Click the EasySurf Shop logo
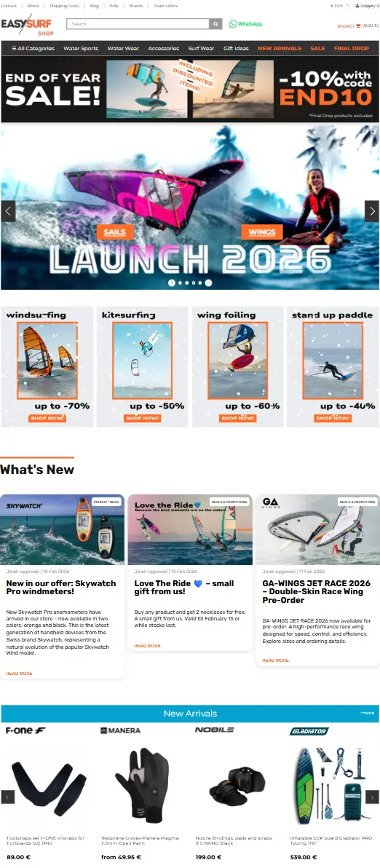Image resolution: width=380 pixels, height=868 pixels. tap(28, 25)
